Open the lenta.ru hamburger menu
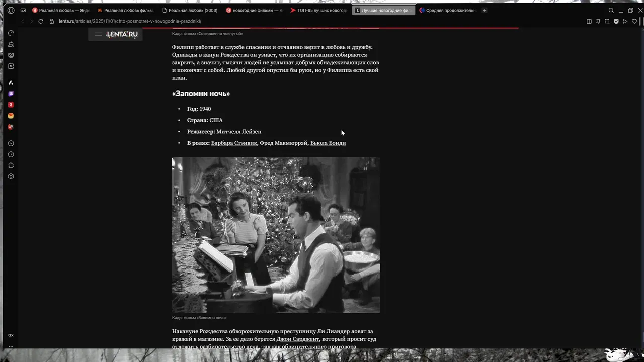Image resolution: width=644 pixels, height=362 pixels. pos(98,34)
